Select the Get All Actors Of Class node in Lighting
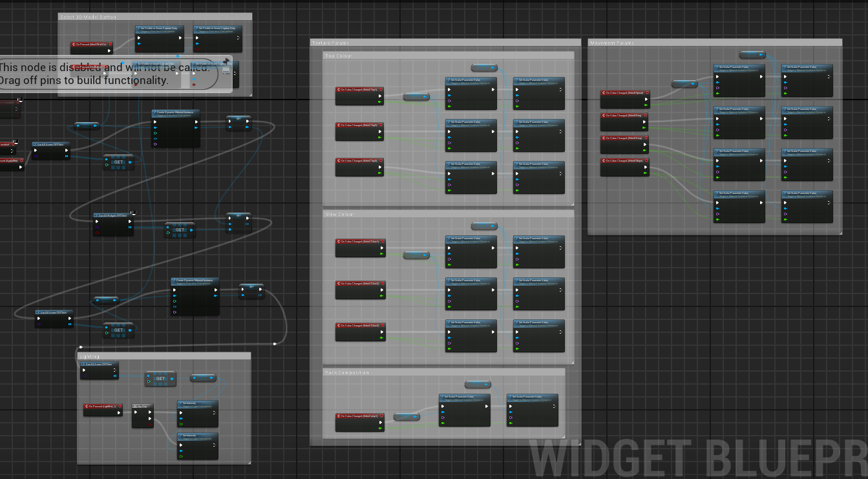 [x=100, y=370]
